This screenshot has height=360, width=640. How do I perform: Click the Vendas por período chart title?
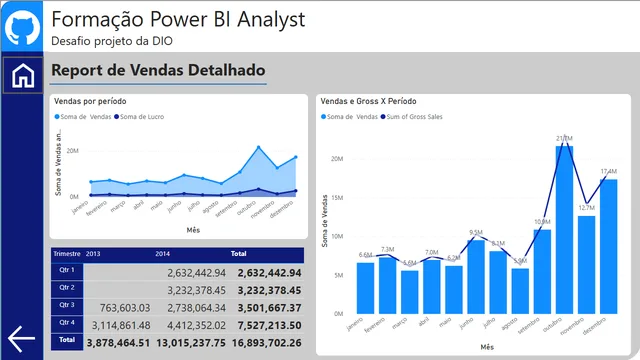[x=90, y=101]
